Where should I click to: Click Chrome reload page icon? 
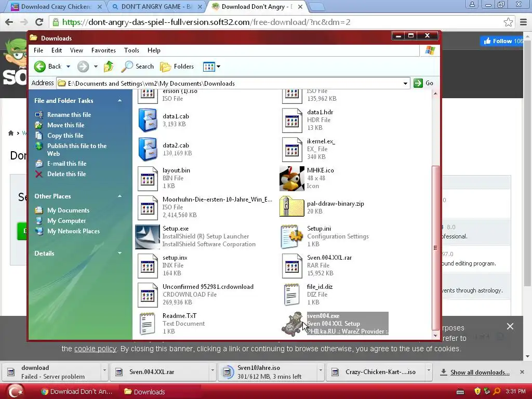[39, 22]
